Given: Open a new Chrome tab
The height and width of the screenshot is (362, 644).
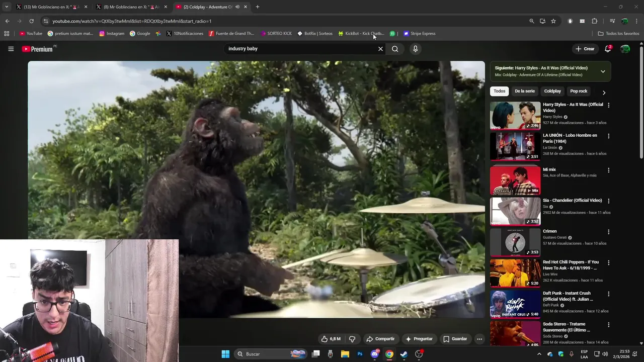Looking at the screenshot, I should pos(257,7).
